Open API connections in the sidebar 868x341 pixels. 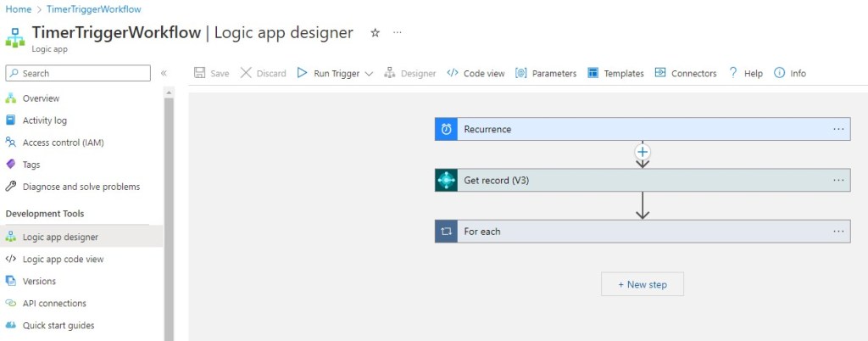coord(54,303)
